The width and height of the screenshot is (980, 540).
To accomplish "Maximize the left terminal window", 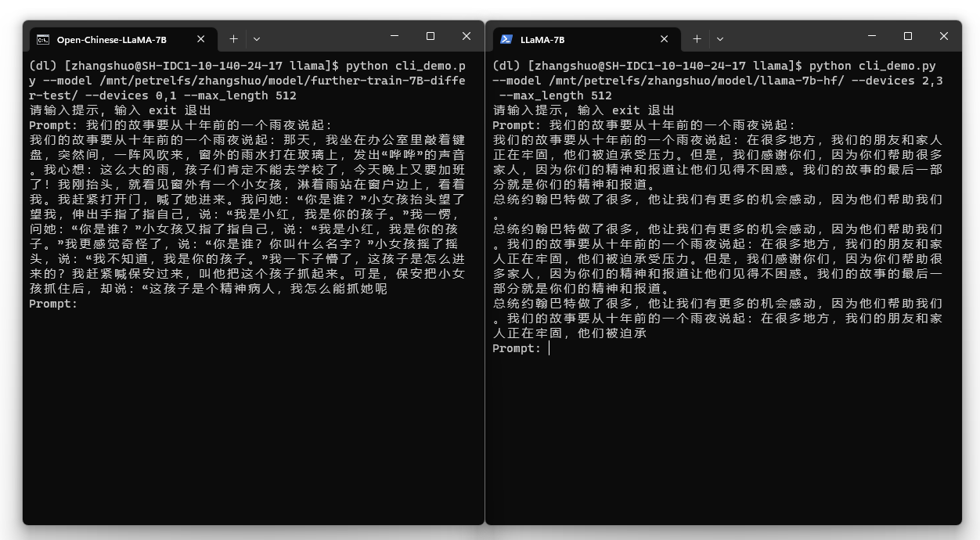I will 430,36.
